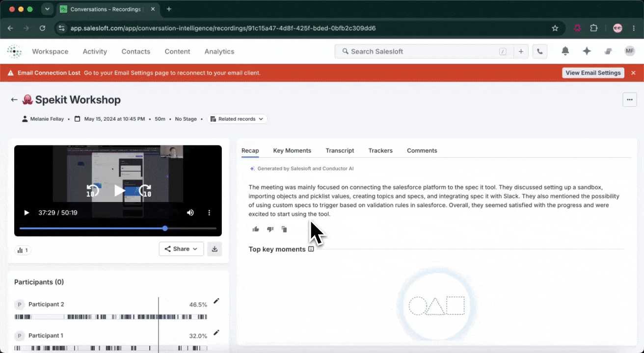Open the AI sparkle assistant icon

(587, 51)
